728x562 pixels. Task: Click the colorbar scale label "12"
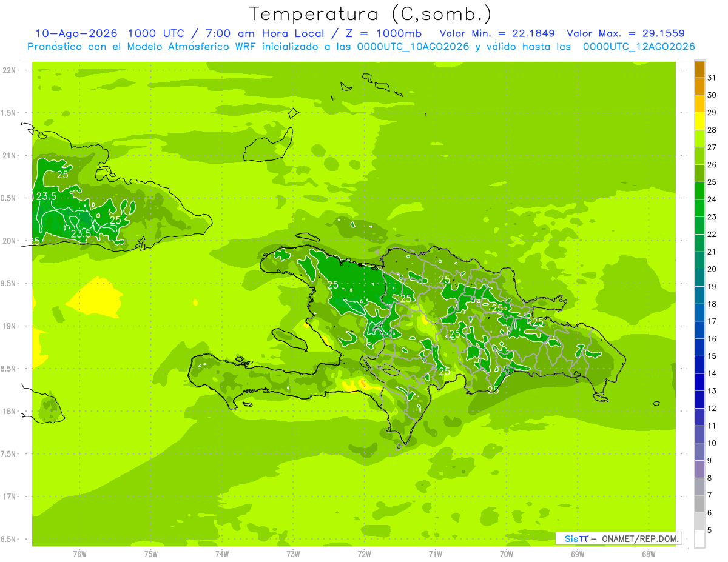pyautogui.click(x=712, y=409)
